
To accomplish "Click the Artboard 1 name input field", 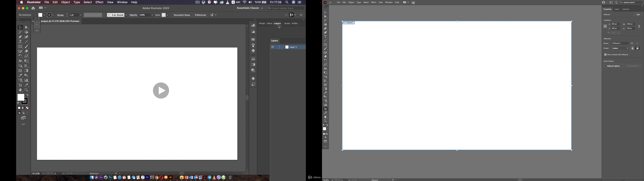I will pos(620,43).
